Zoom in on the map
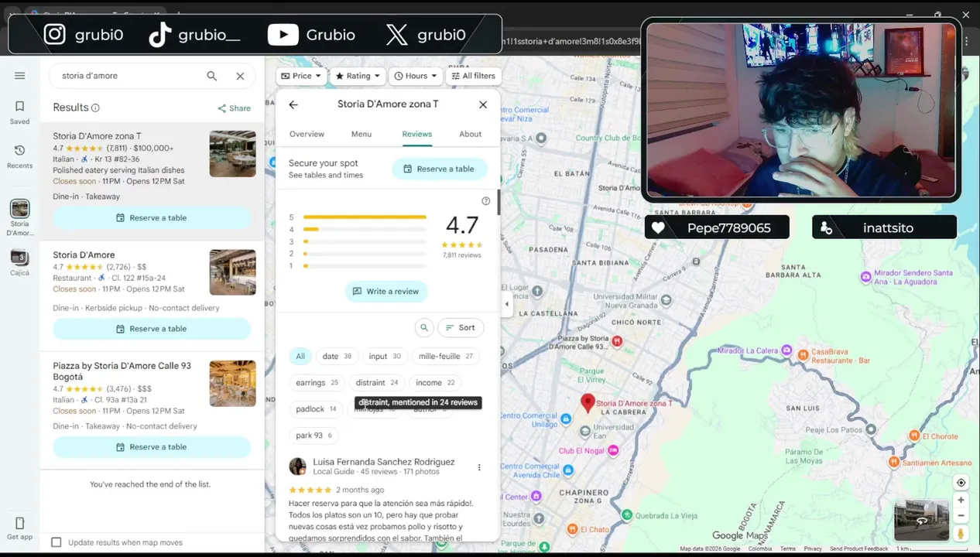Image resolution: width=980 pixels, height=557 pixels. click(x=961, y=501)
